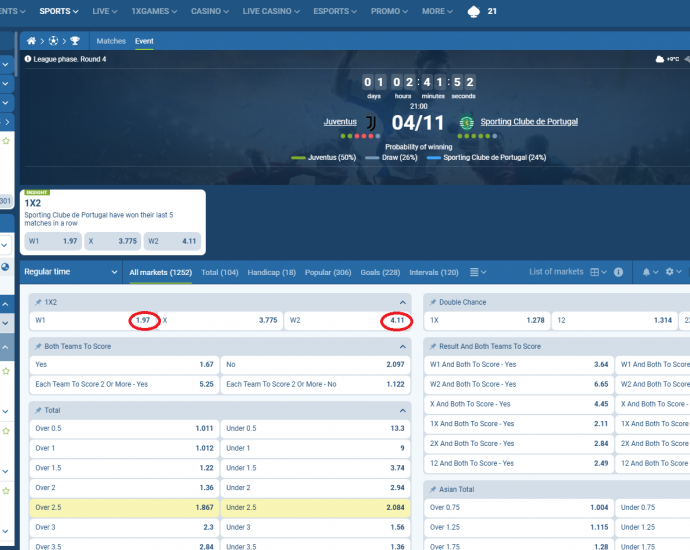The image size is (690, 550).
Task: Select Double Chance 12 at 1.314
Action: [x=614, y=320]
